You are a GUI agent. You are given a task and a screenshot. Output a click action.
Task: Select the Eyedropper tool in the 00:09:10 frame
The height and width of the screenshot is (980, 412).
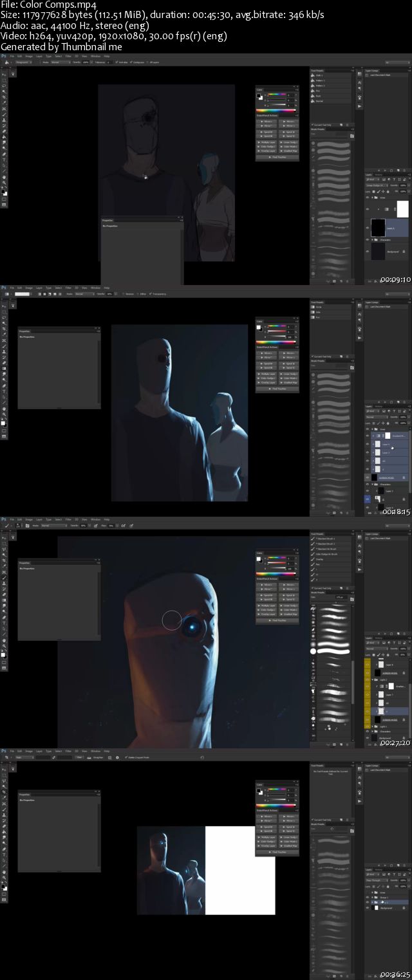[4, 103]
